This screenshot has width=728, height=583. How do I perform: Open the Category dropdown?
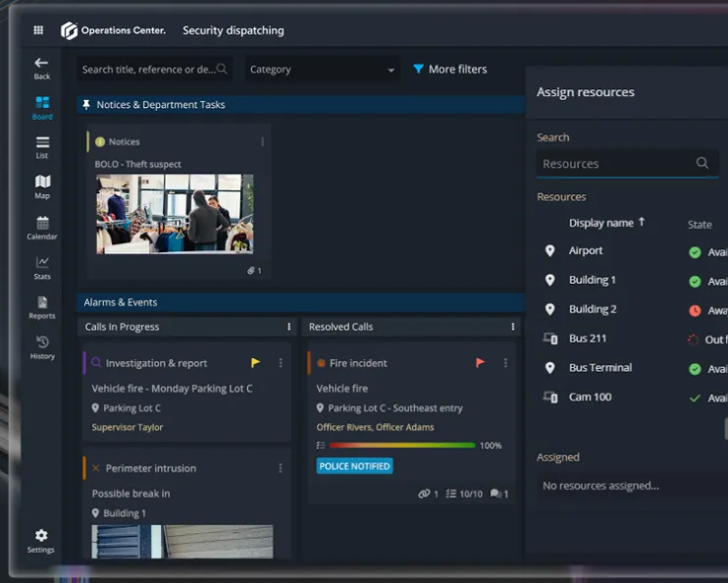(x=321, y=70)
